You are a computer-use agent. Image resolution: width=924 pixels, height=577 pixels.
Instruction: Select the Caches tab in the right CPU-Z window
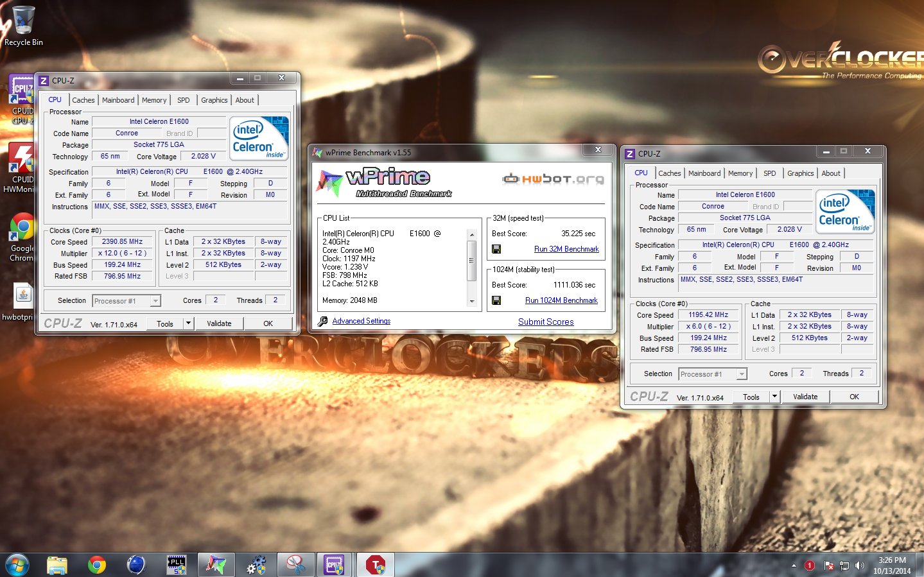coord(669,173)
